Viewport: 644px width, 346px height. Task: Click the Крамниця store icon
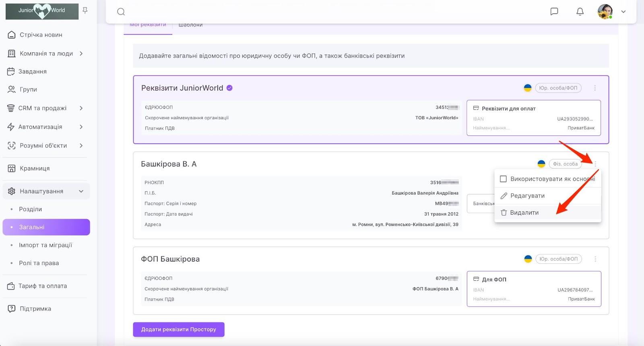click(x=12, y=168)
